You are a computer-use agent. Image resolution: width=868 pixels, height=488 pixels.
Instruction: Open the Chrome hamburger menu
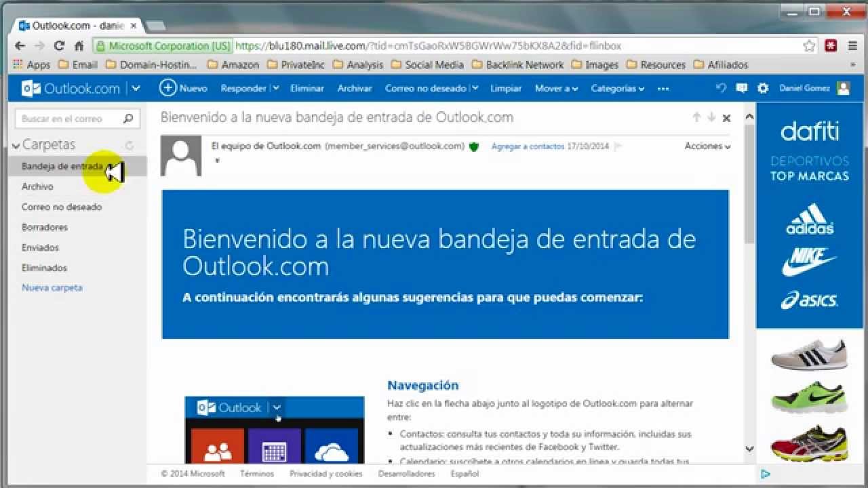(x=852, y=46)
